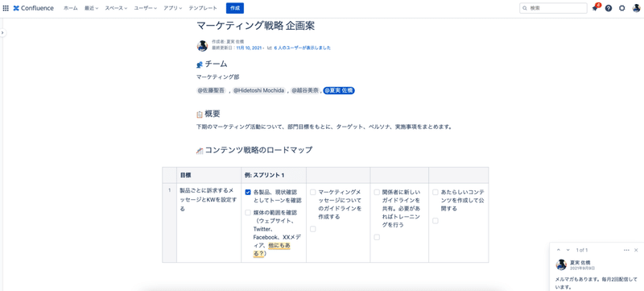This screenshot has width=644, height=291.
Task: Open the notifications bell with red badge
Action: coord(595,8)
